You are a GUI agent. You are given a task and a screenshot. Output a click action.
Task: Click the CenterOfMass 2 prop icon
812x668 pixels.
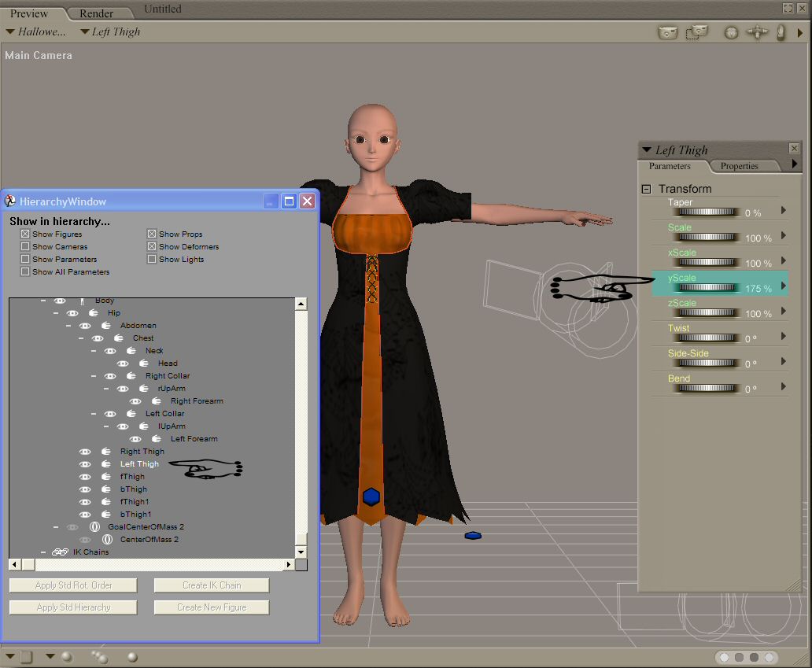pyautogui.click(x=107, y=540)
